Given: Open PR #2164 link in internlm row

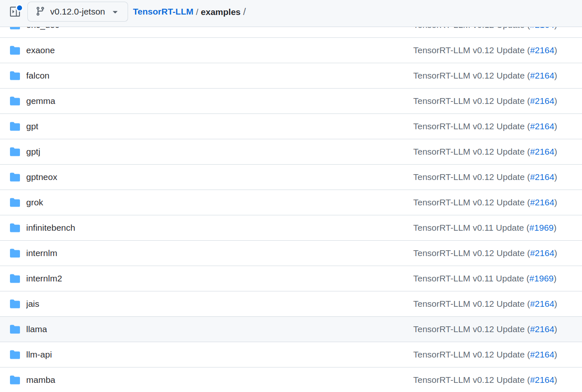Looking at the screenshot, I should 542,253.
